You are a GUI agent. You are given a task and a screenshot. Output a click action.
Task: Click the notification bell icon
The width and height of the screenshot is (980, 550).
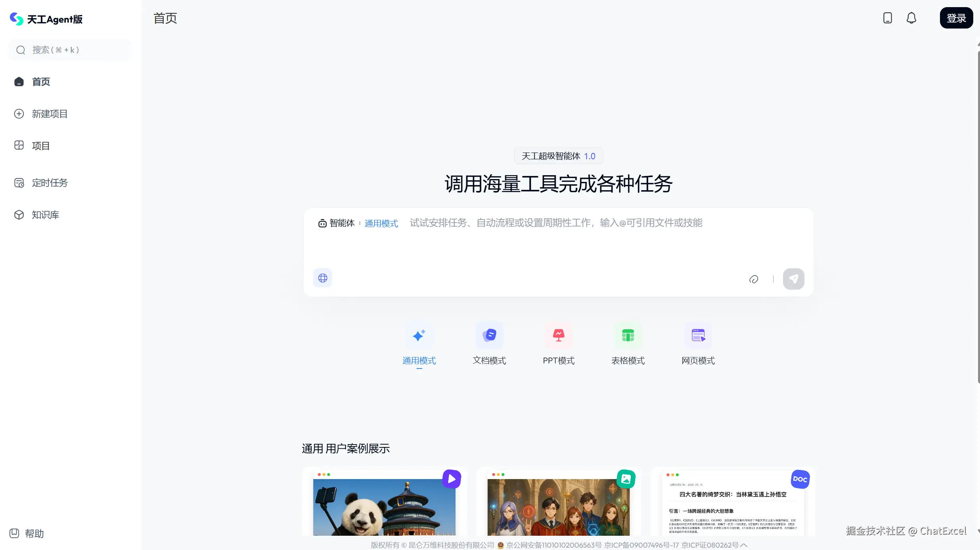[911, 18]
